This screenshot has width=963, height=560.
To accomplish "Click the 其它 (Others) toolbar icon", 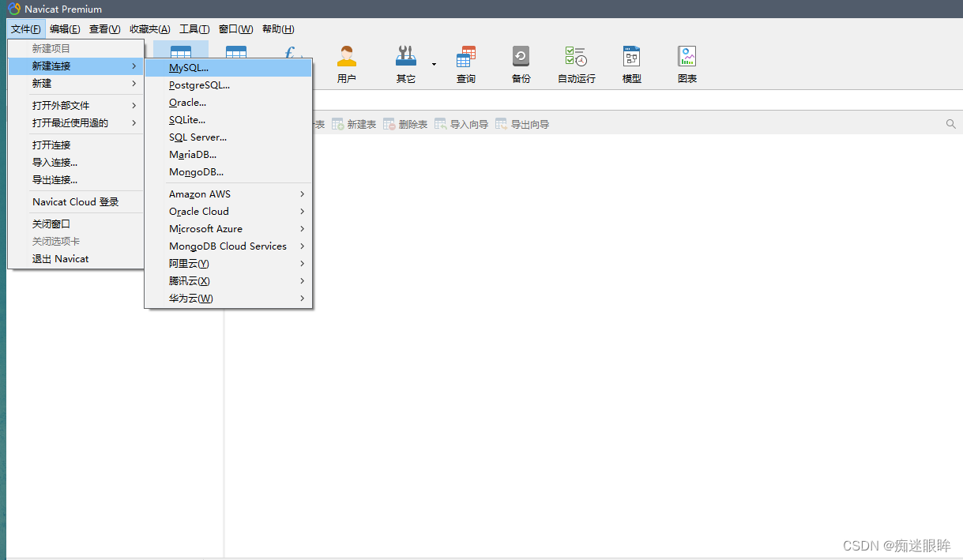I will (405, 64).
